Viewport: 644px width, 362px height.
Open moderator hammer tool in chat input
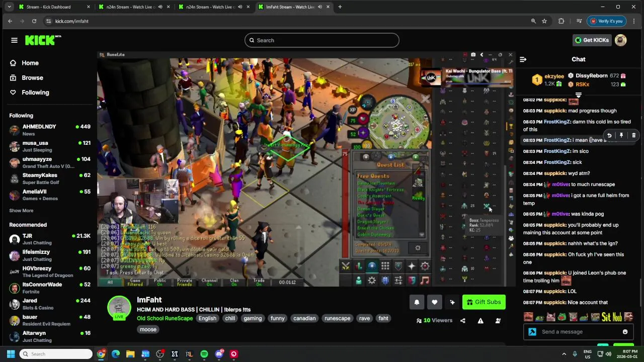click(532, 332)
